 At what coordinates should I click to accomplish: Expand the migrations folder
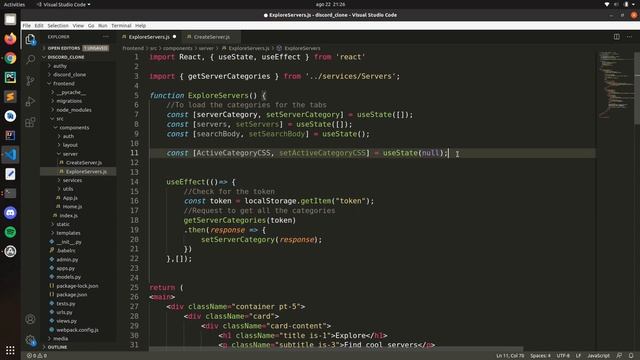coord(69,101)
